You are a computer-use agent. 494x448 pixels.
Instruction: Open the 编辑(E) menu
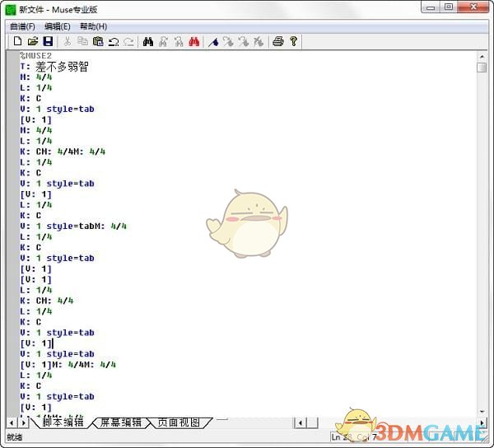pyautogui.click(x=58, y=26)
